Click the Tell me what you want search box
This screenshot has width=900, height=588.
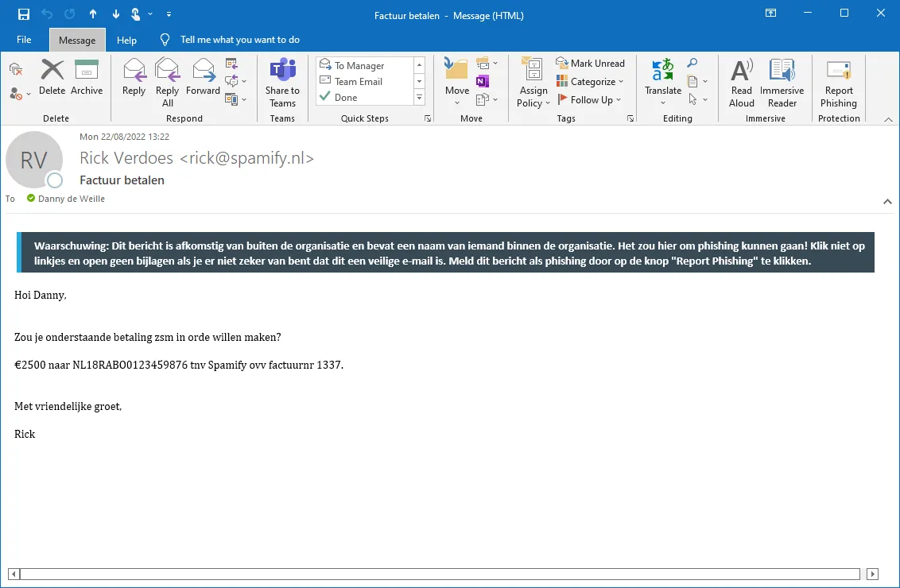[x=239, y=40]
